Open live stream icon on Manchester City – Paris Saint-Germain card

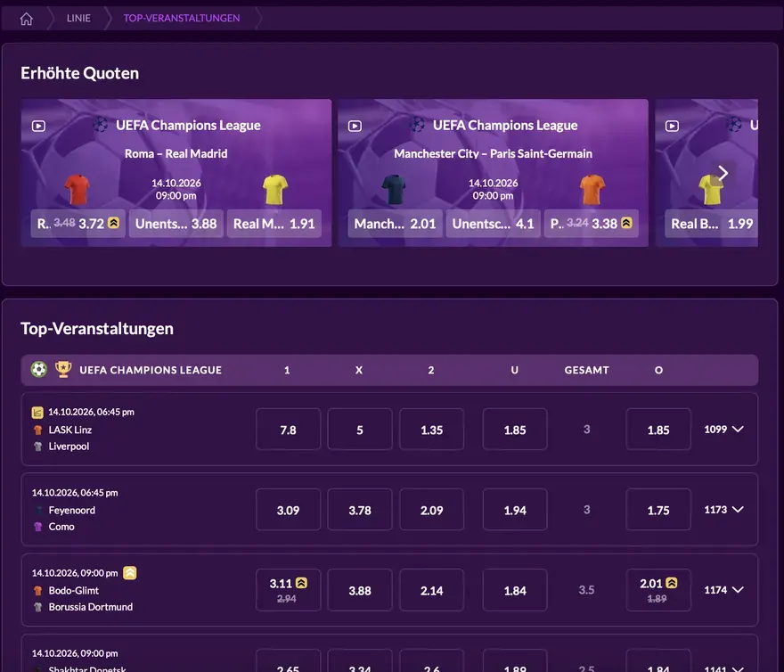click(355, 126)
